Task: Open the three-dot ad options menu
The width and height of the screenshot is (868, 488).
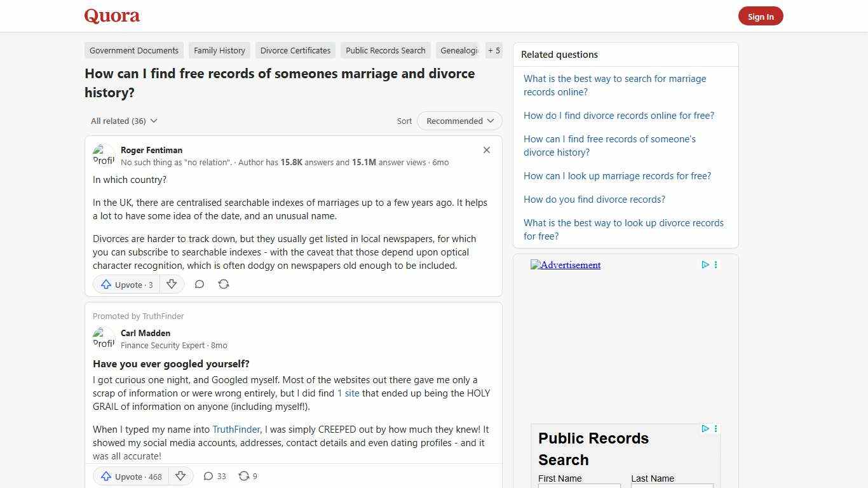Action: click(715, 265)
